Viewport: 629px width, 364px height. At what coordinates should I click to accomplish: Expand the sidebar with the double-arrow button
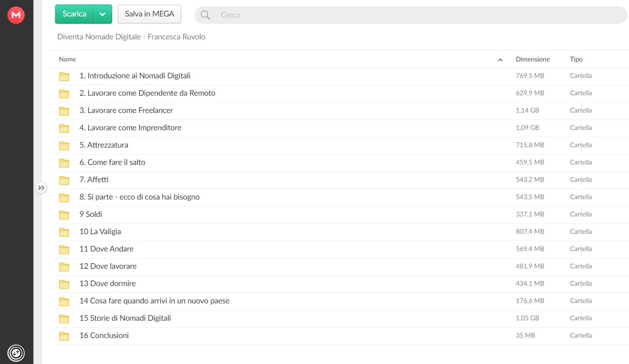click(x=41, y=188)
